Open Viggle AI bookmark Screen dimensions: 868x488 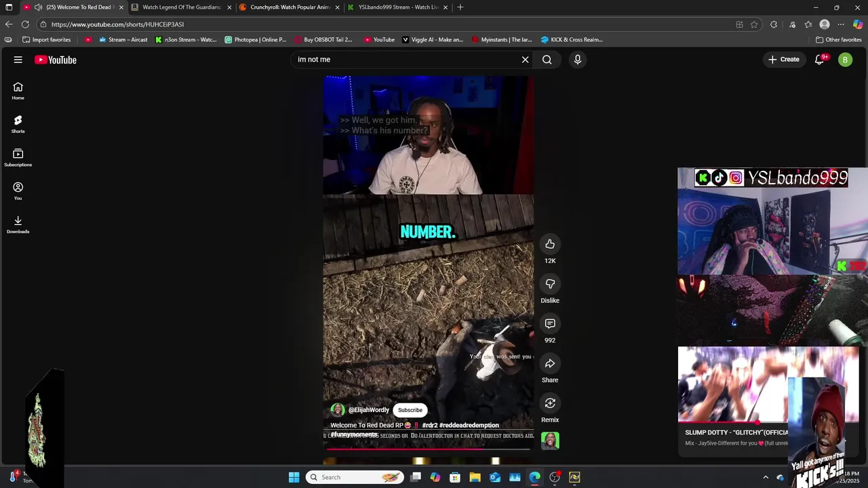(433, 39)
